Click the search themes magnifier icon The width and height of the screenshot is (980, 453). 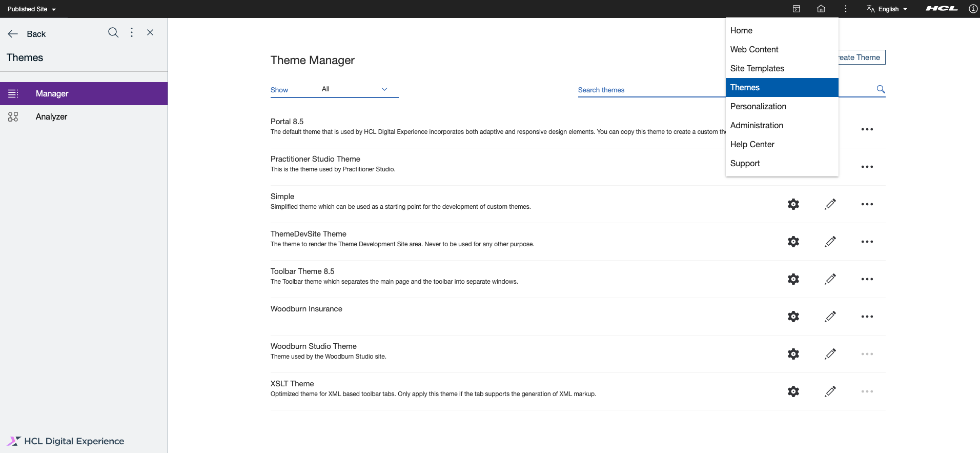click(881, 89)
